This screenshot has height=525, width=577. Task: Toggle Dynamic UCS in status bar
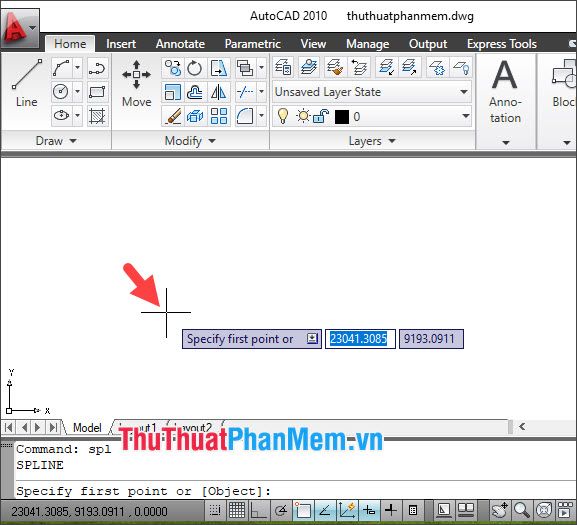pos(347,510)
